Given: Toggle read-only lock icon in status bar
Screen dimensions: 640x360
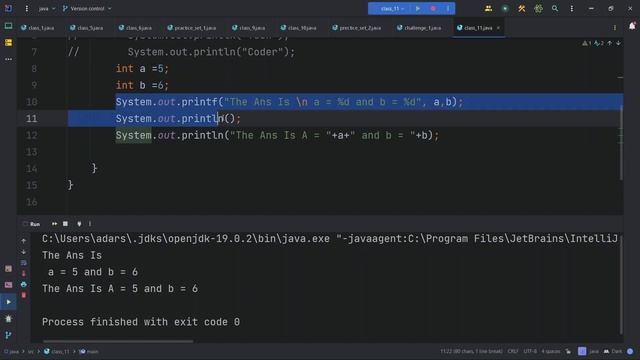Looking at the screenshot, I should click(x=568, y=351).
